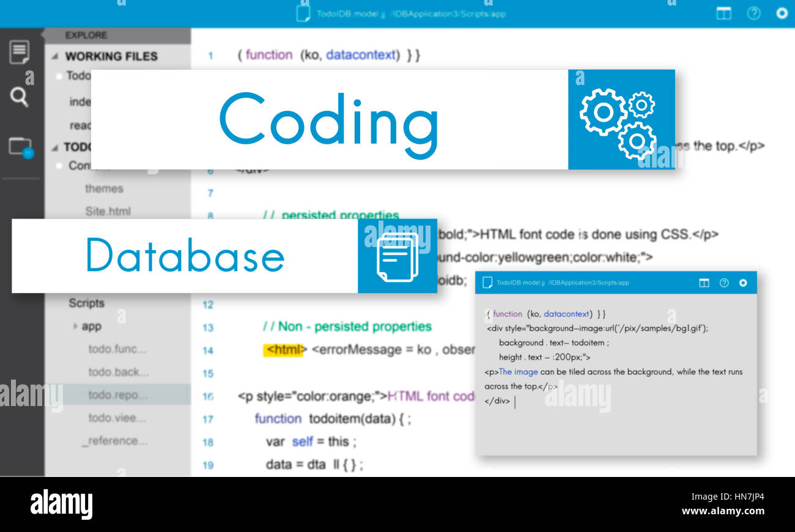Image resolution: width=795 pixels, height=532 pixels.
Task: Click 'datacontext' on editor line 1
Action: pos(361,55)
